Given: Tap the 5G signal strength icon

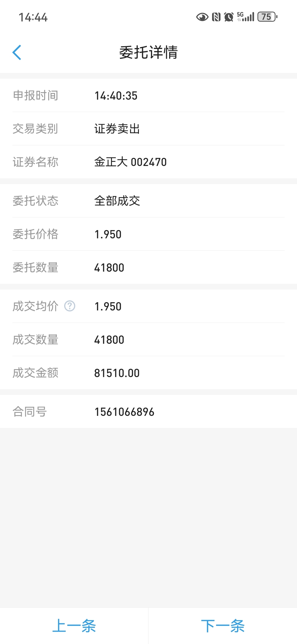Looking at the screenshot, I should click(x=246, y=17).
